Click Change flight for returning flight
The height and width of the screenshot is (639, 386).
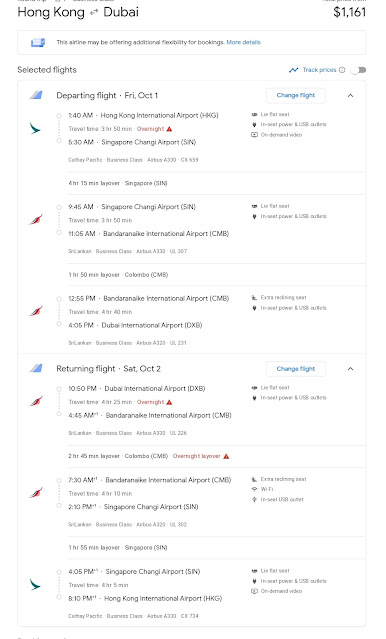click(x=296, y=369)
